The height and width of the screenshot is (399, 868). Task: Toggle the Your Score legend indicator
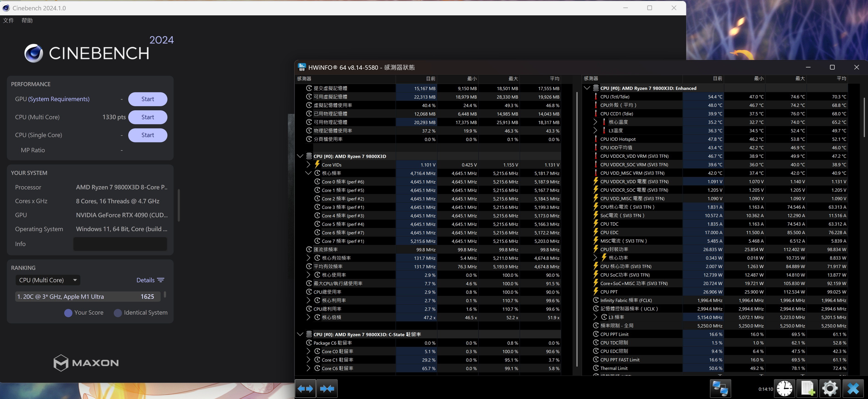point(68,313)
